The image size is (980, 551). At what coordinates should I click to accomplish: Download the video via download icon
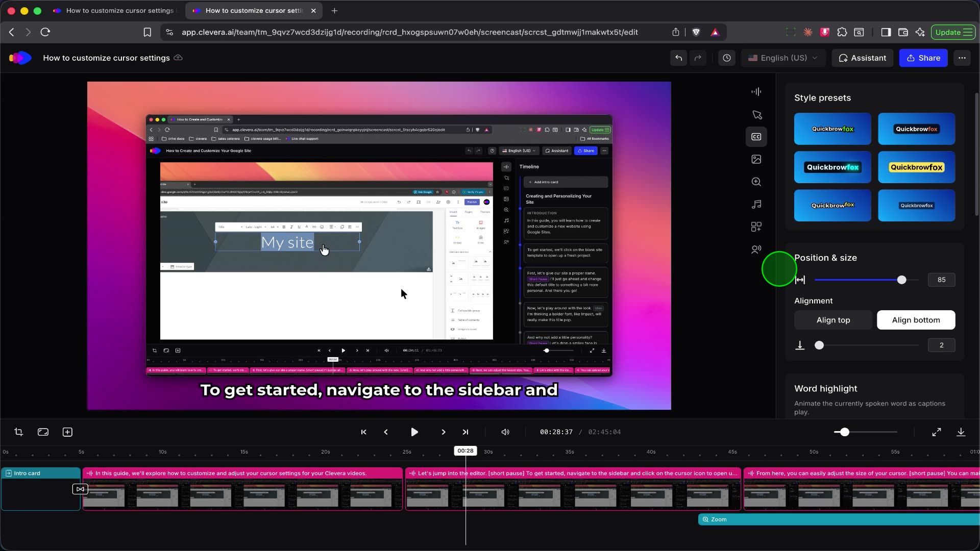961,432
